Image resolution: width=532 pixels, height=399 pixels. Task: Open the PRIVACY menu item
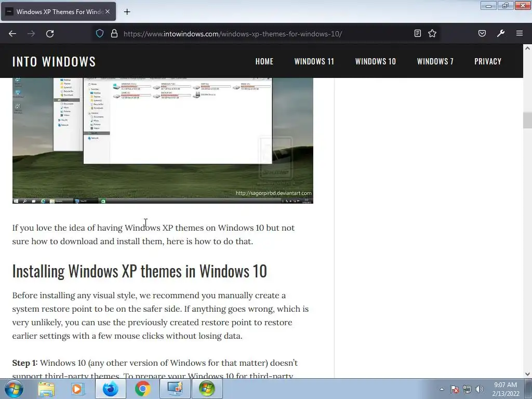point(488,61)
